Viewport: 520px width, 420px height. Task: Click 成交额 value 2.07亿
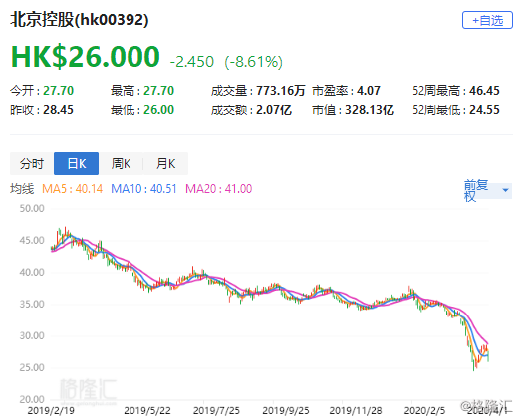274,110
